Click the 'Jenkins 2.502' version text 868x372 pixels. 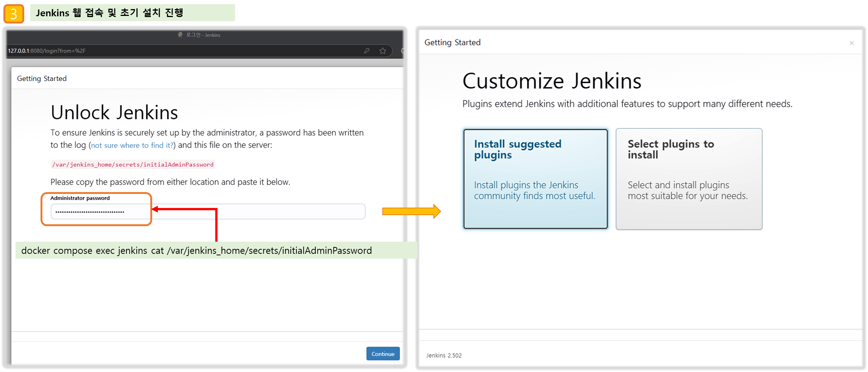[444, 355]
